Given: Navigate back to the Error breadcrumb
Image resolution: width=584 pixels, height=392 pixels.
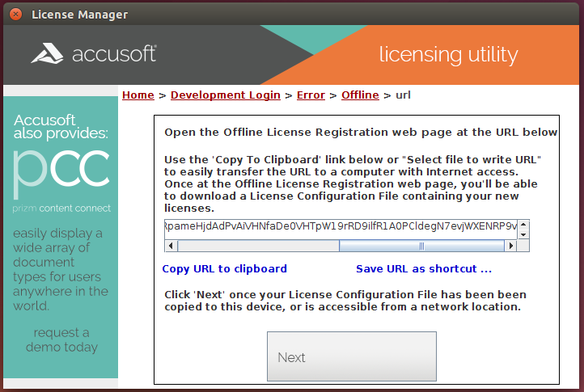Looking at the screenshot, I should tap(311, 95).
